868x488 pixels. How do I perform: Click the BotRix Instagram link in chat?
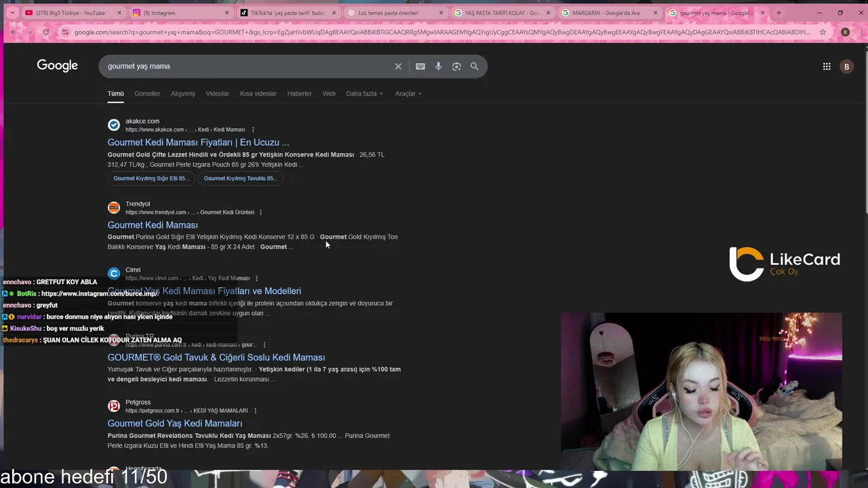click(99, 293)
